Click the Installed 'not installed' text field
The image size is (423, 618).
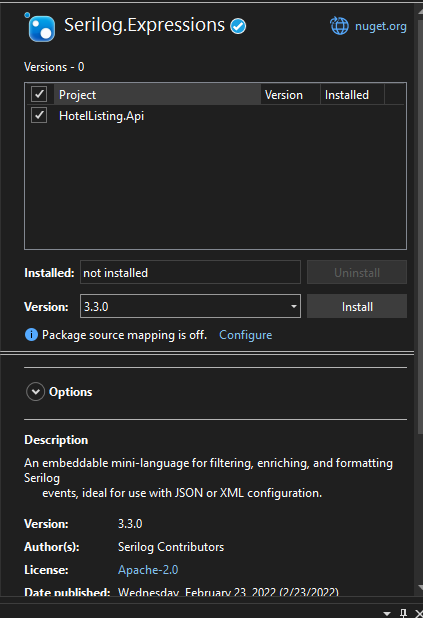click(190, 272)
